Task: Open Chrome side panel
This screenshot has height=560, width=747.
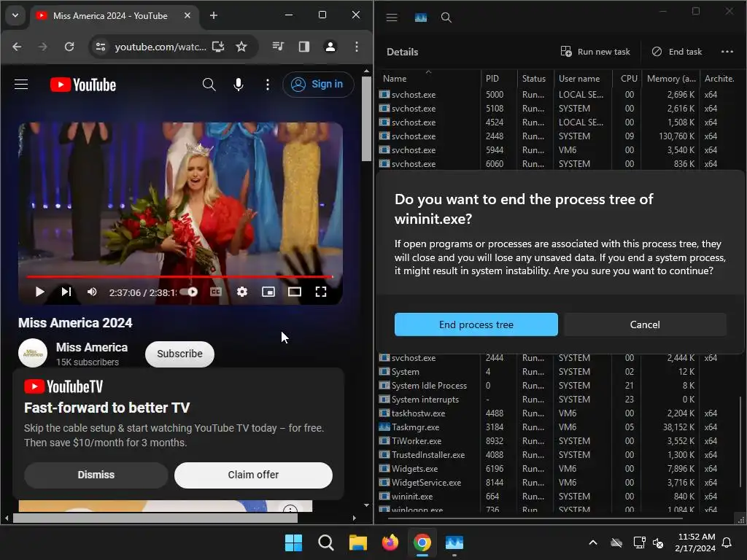Action: click(304, 47)
